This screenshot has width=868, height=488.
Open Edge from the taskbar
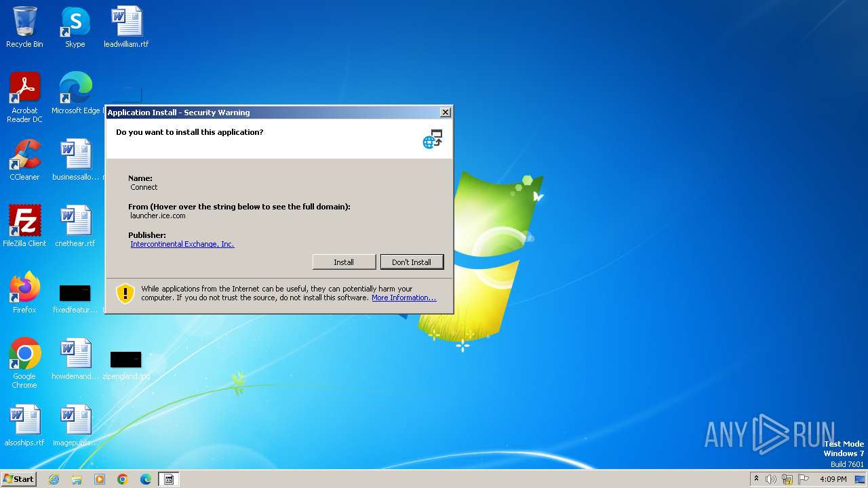coord(146,479)
